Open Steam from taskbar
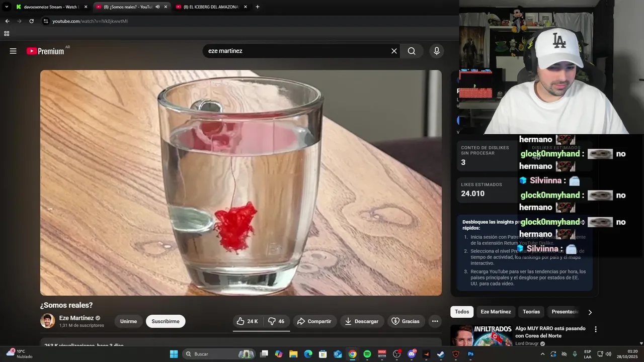 point(441,354)
